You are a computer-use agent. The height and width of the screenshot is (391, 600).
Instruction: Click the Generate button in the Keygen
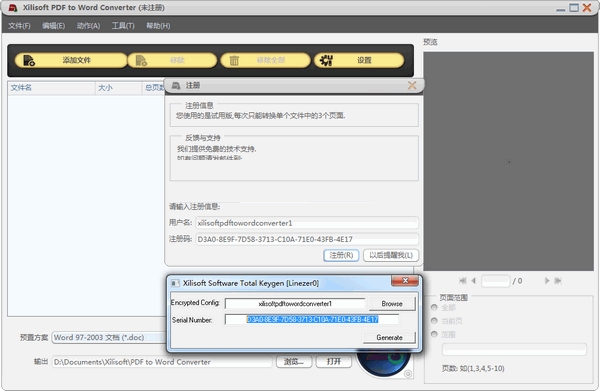pyautogui.click(x=389, y=337)
